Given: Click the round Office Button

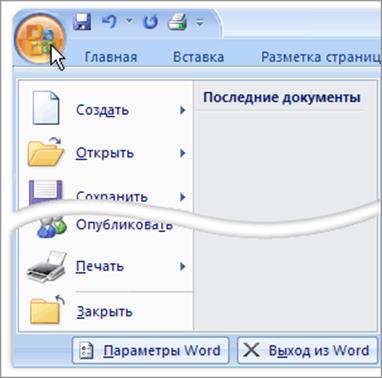Looking at the screenshot, I should pos(39,38).
